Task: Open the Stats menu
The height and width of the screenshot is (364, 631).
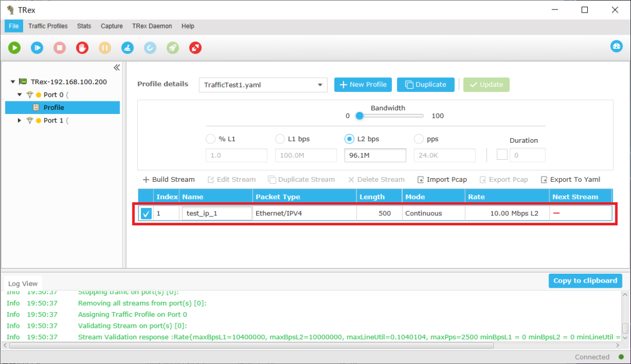Action: click(x=84, y=26)
